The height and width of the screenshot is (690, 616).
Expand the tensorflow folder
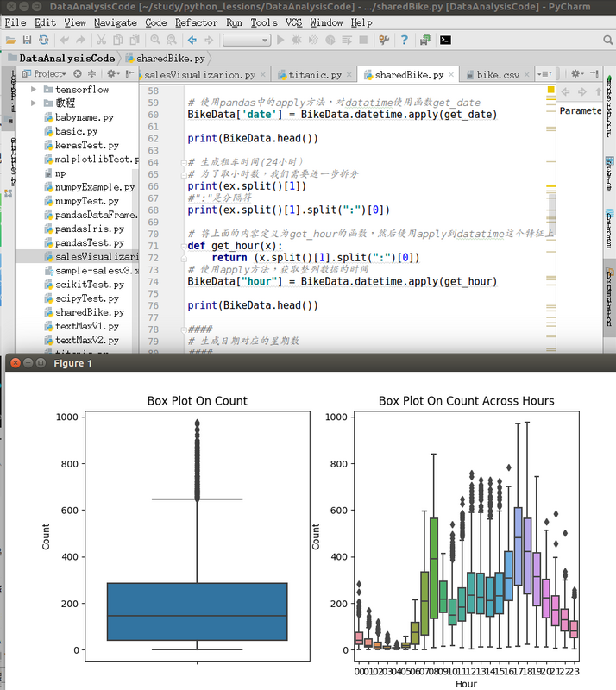pyautogui.click(x=34, y=90)
